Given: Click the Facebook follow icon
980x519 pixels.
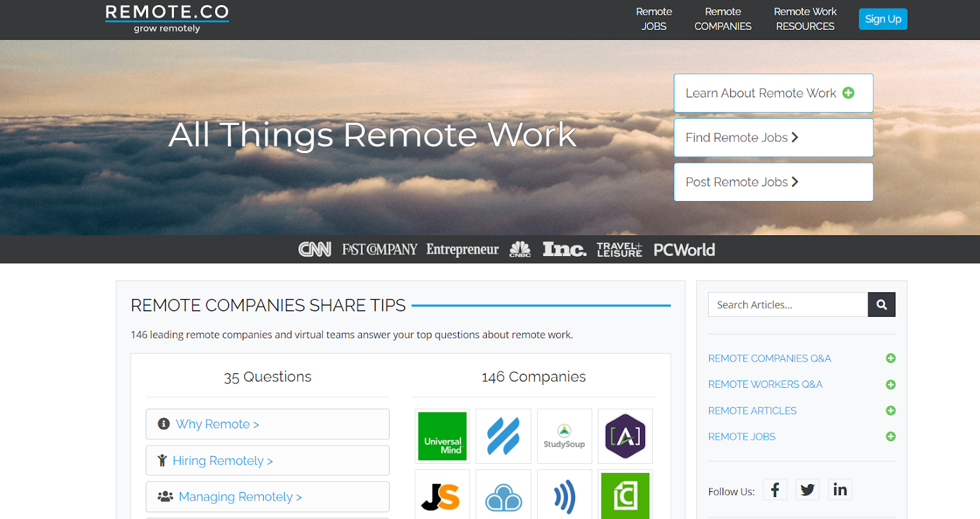Looking at the screenshot, I should tap(775, 490).
